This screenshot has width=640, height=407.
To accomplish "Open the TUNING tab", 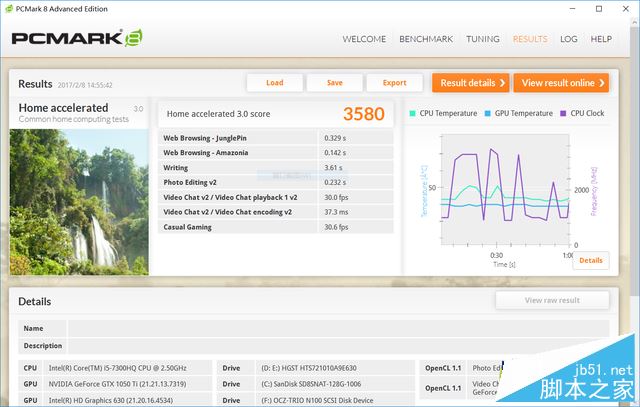I will coord(483,39).
